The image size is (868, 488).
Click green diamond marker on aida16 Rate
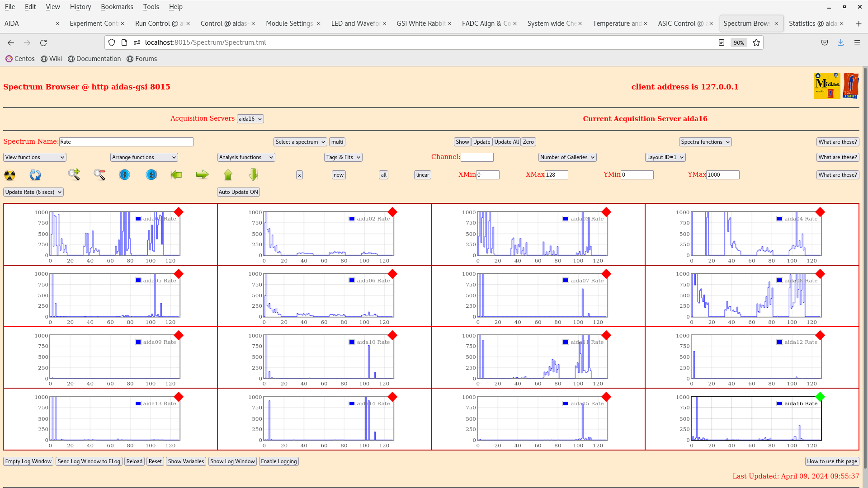(x=820, y=397)
